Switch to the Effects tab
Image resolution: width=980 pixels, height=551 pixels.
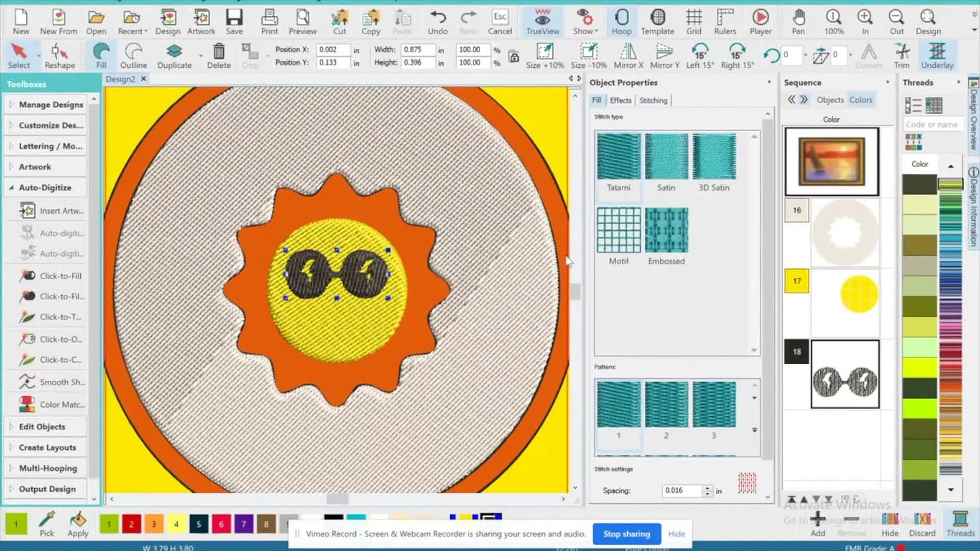[620, 100]
